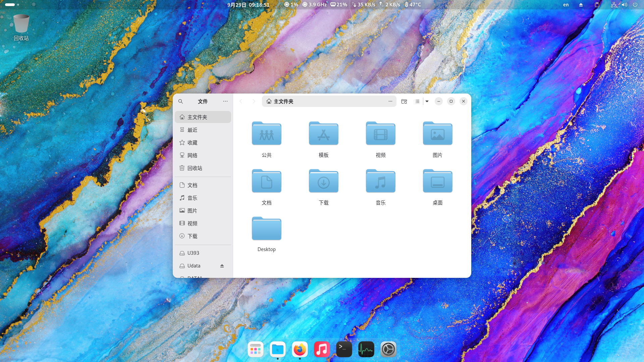Screen dimensions: 644x362
Task: Select 文档 in the sidebar
Action: coord(203,185)
